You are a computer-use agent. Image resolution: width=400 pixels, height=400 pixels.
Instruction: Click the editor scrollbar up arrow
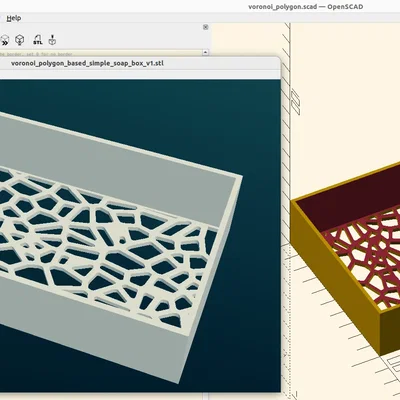(x=205, y=52)
